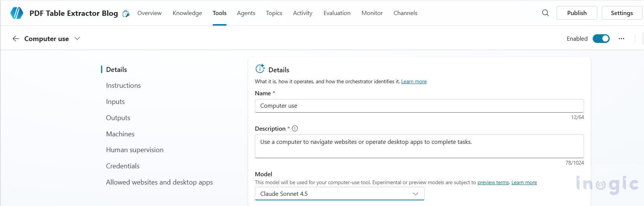Image resolution: width=644 pixels, height=206 pixels.
Task: Switch to the Knowledge tab
Action: point(187,13)
